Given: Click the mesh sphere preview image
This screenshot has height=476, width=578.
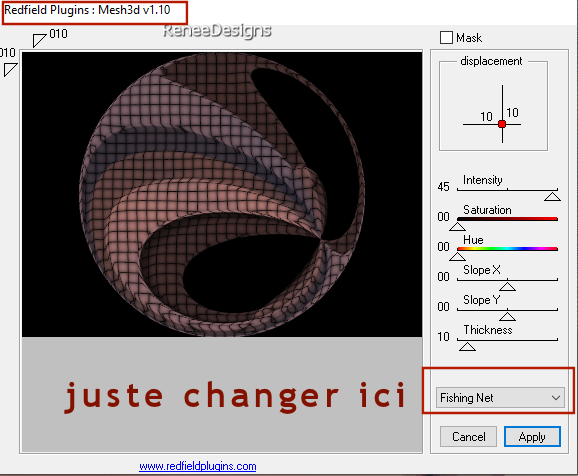Looking at the screenshot, I should 222,194.
